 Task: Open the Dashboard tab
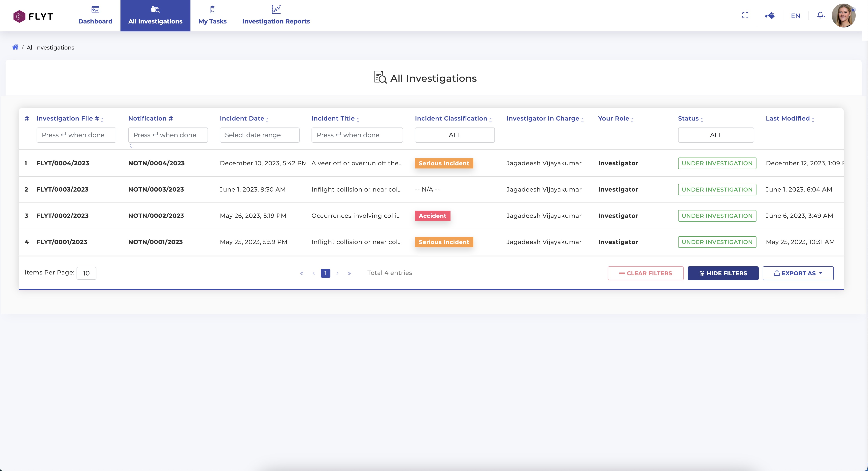[x=95, y=16]
